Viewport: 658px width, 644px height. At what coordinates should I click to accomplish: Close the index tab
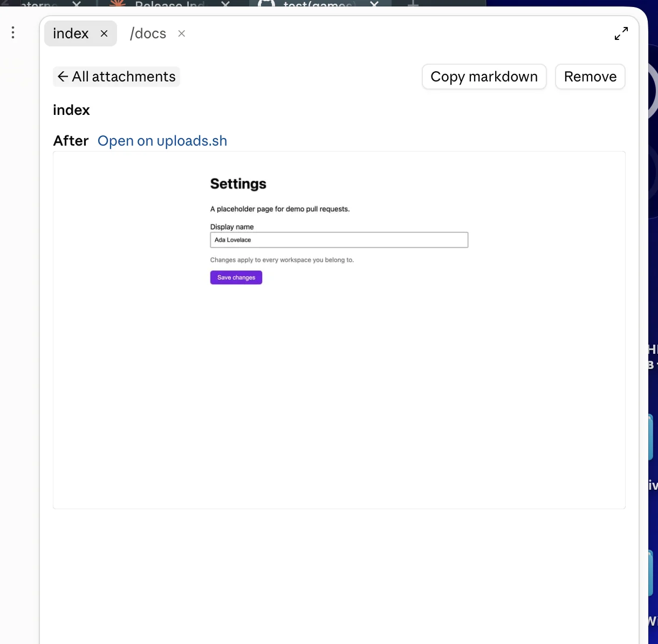[104, 33]
